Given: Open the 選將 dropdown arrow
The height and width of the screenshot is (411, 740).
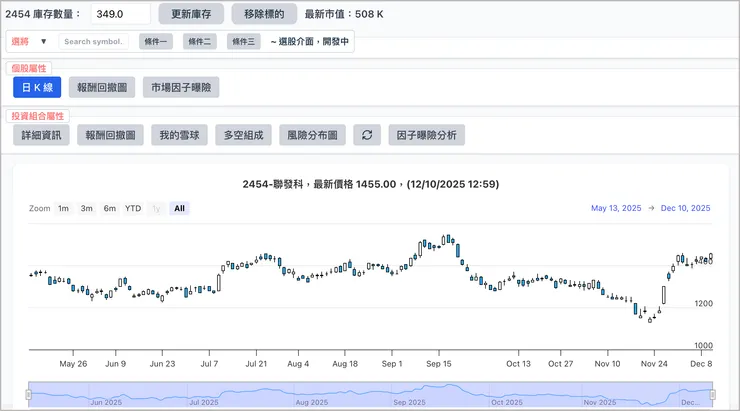Looking at the screenshot, I should point(43,42).
